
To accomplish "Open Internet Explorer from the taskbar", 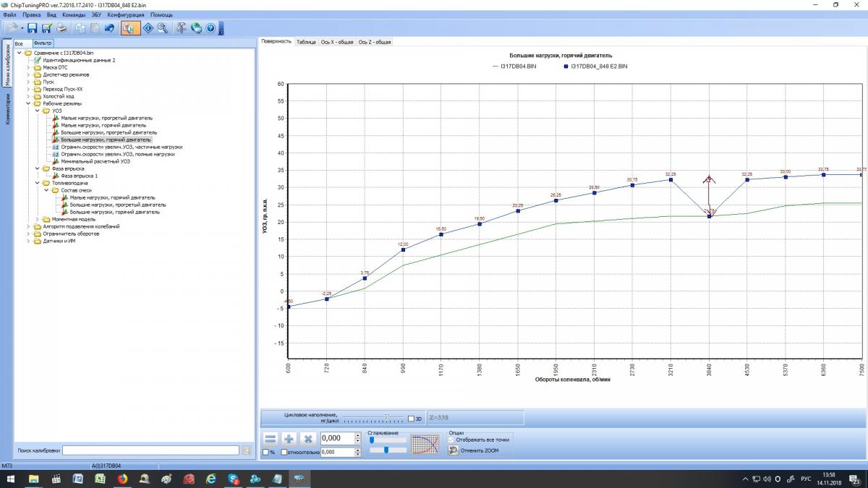I will (x=210, y=479).
